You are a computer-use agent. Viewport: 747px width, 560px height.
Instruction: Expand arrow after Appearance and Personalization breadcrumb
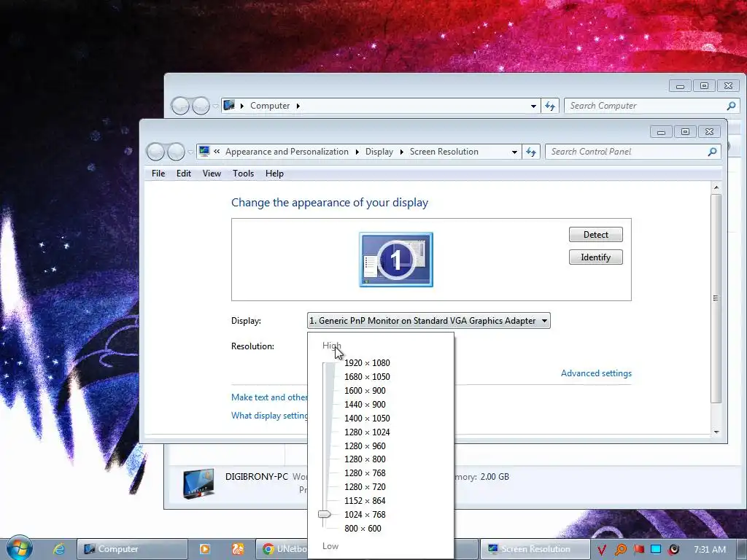click(x=357, y=152)
